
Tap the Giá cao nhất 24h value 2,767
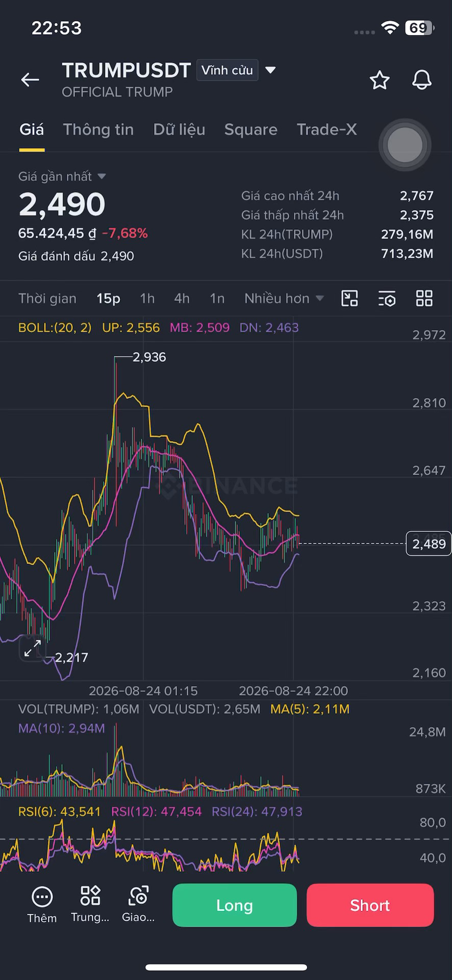(x=416, y=196)
